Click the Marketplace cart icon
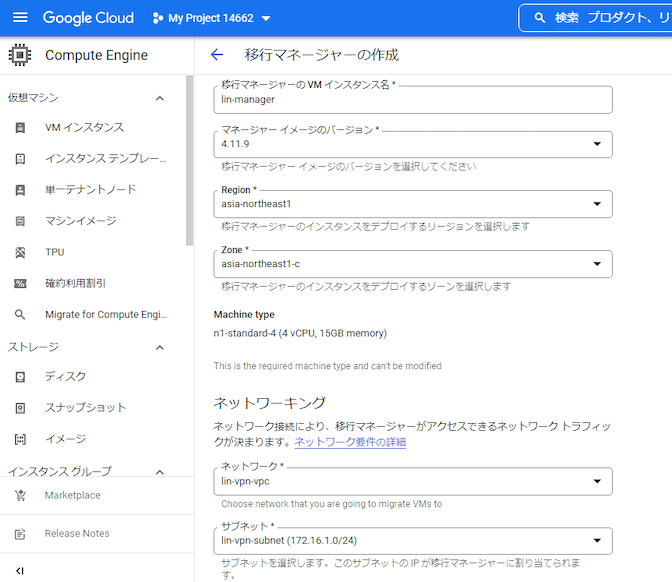The image size is (672, 582). coord(20,496)
